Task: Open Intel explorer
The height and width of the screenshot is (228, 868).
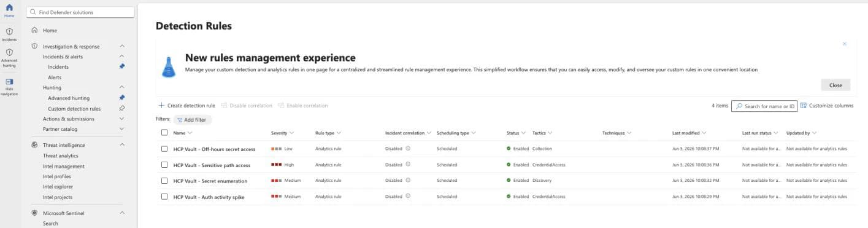Action: [x=58, y=187]
